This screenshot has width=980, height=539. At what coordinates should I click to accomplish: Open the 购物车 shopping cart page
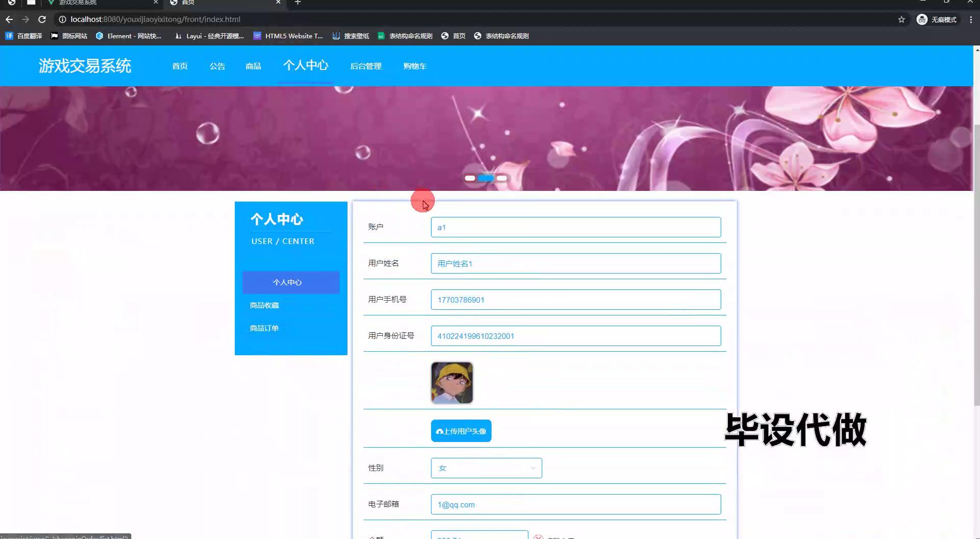pyautogui.click(x=414, y=66)
